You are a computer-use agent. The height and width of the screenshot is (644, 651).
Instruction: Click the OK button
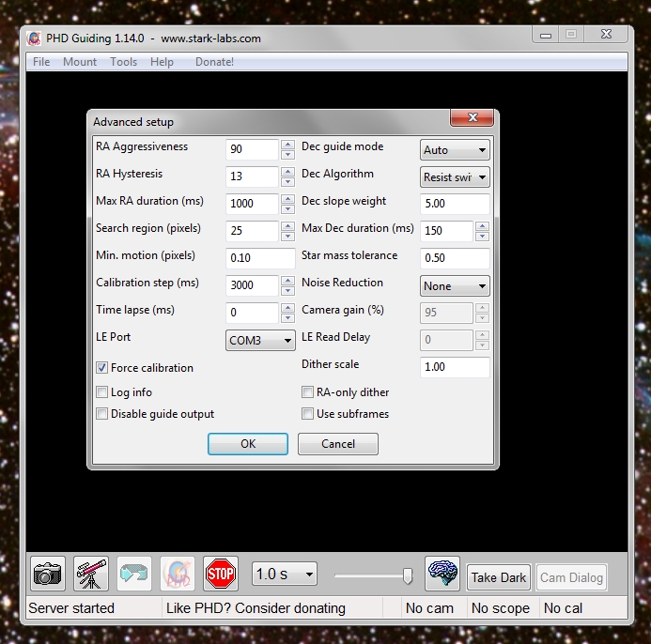pos(248,444)
